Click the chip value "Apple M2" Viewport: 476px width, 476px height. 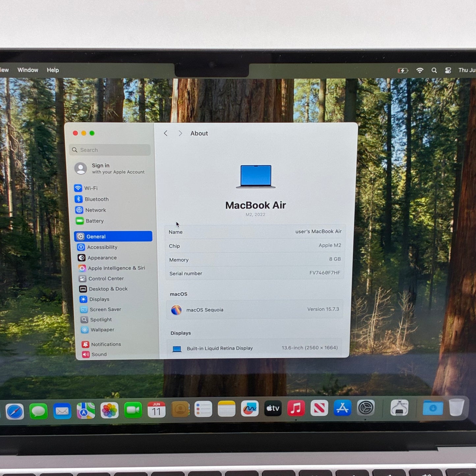point(330,245)
